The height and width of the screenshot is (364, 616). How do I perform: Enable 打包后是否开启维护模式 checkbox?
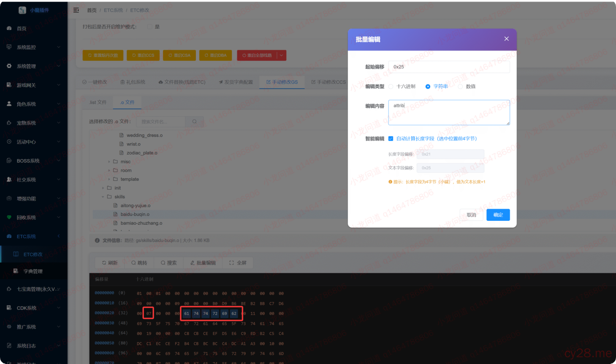[x=150, y=26]
